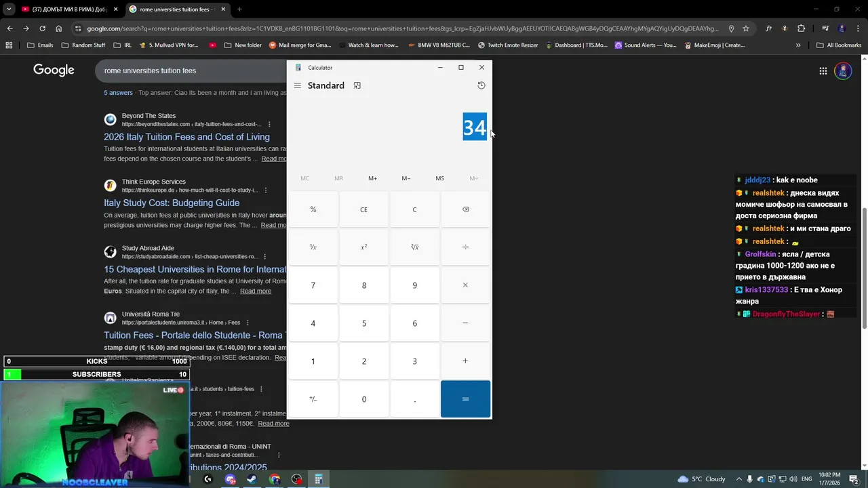
Task: Click the 0 key in Calculator
Action: click(363, 399)
